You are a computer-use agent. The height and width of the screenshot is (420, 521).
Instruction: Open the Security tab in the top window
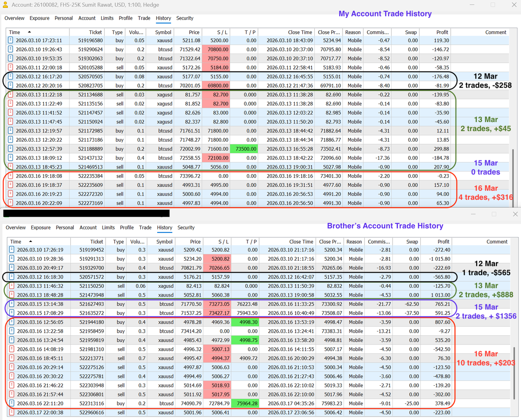(x=185, y=18)
